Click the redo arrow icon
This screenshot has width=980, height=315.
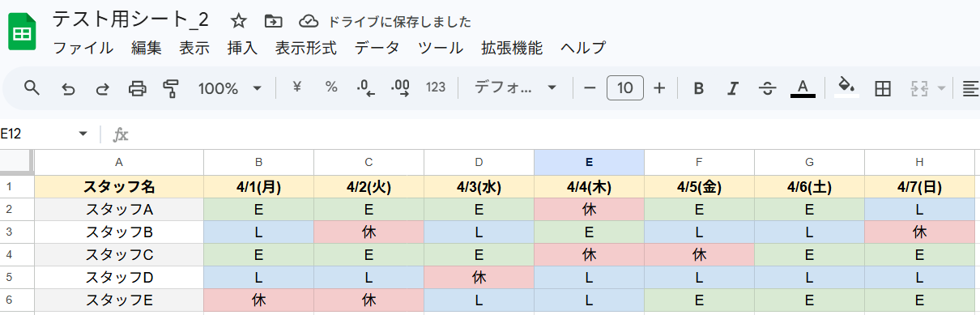103,88
